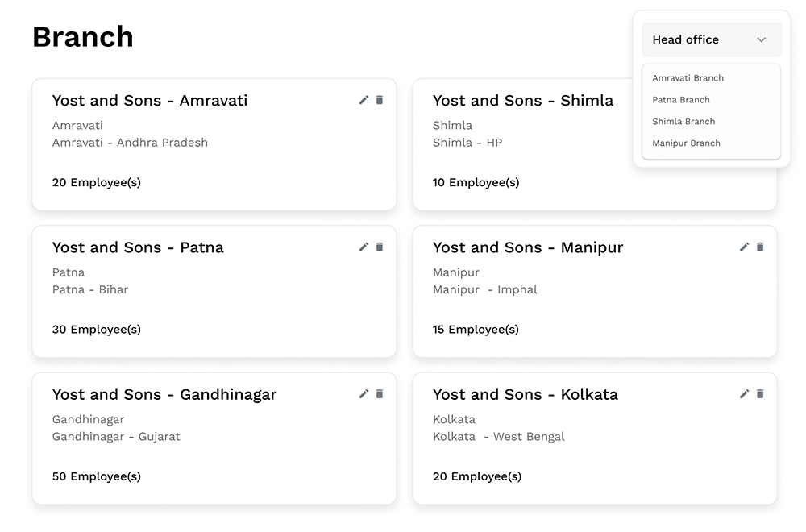This screenshot has height=532, width=806.
Task: Delete the Gandhinagar branch card
Action: coord(380,394)
